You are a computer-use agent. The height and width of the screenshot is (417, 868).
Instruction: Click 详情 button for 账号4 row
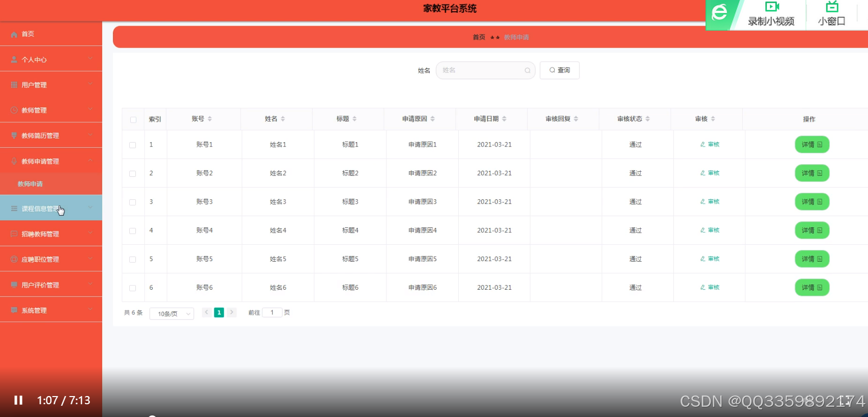[x=812, y=230]
